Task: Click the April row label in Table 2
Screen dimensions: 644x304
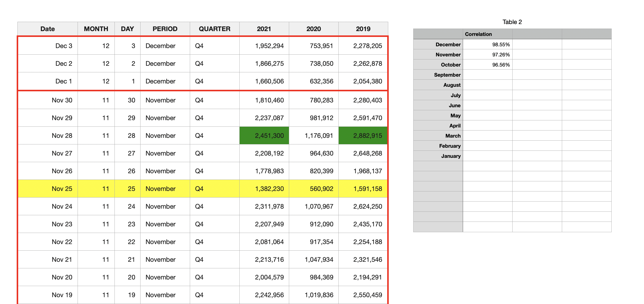Action: tap(438, 126)
